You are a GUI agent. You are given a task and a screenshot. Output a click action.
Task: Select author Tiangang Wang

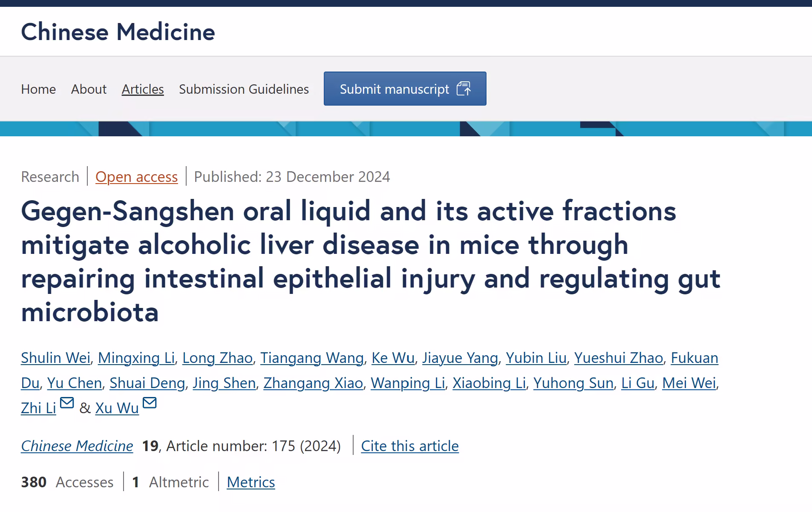(x=312, y=358)
